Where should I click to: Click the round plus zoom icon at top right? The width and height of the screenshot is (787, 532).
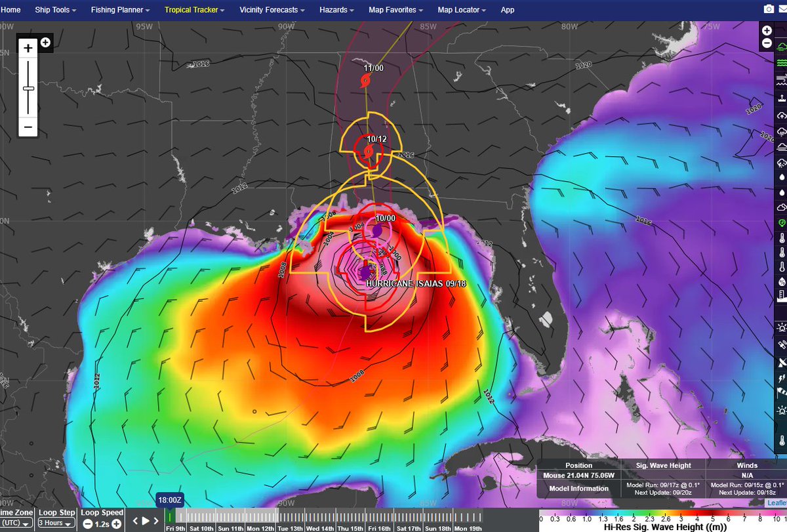tap(767, 30)
